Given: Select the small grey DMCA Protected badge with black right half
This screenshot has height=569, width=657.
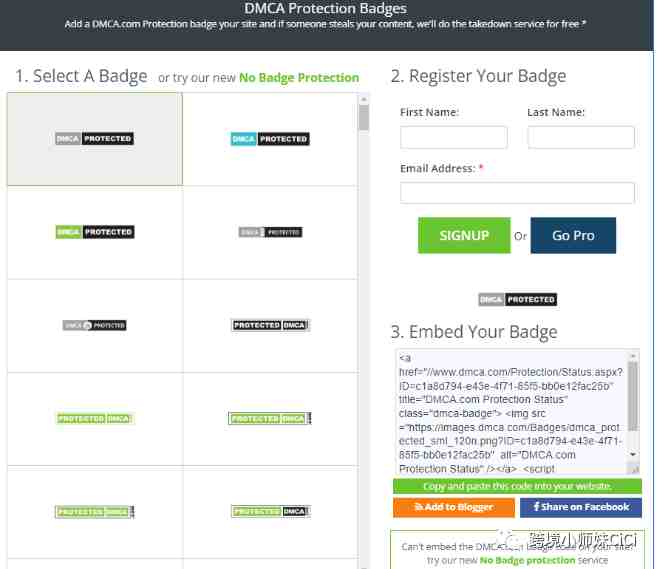Looking at the screenshot, I should click(270, 232).
